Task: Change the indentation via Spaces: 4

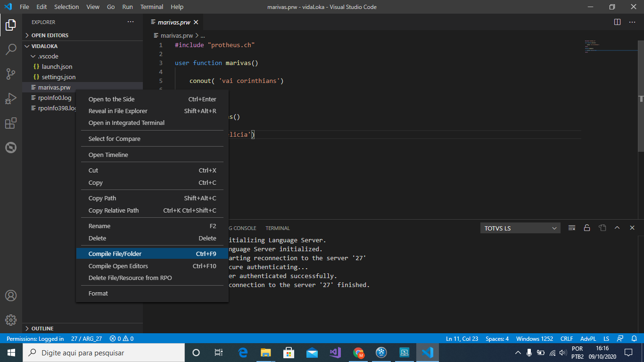Action: [497, 338]
